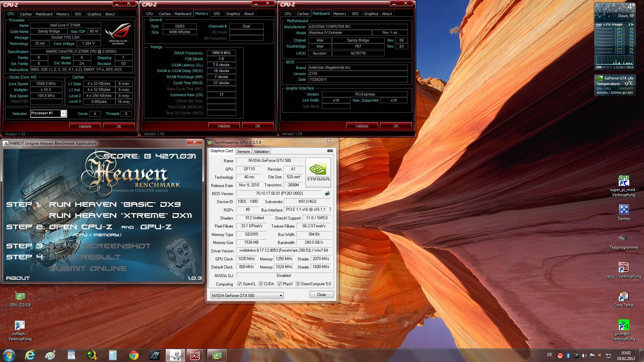Click the GPU Clock value 1035 MHz
644x362 pixels.
click(246, 259)
